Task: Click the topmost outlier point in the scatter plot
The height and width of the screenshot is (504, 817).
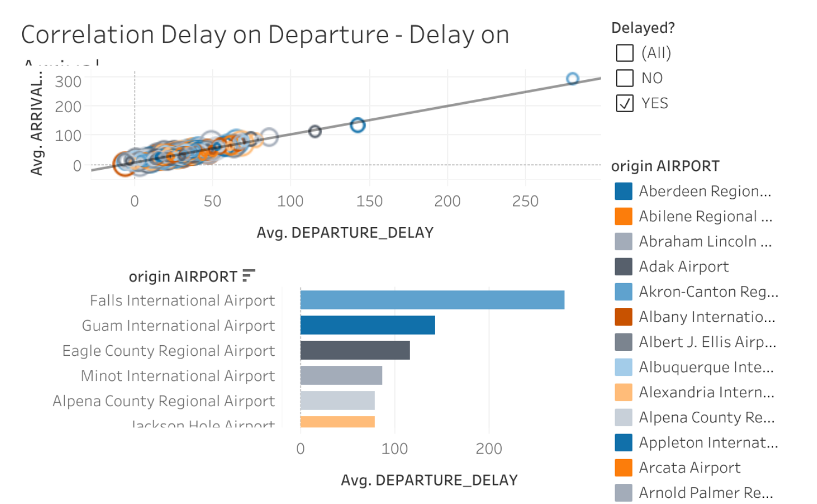Action: [572, 79]
